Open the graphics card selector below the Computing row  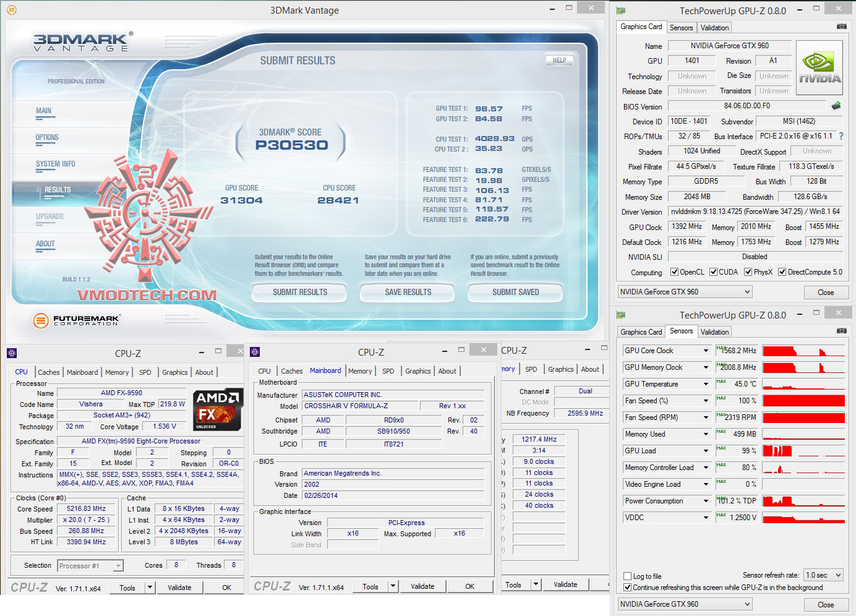click(685, 292)
